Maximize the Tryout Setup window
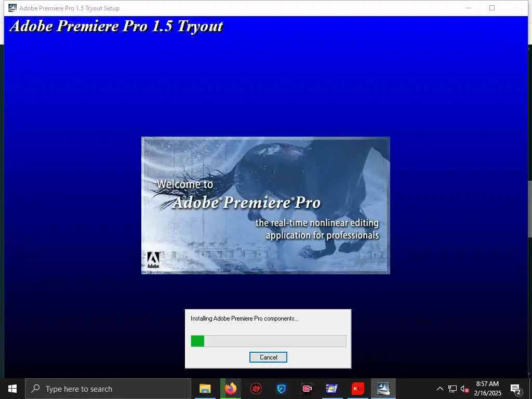532x399 pixels. pos(491,8)
